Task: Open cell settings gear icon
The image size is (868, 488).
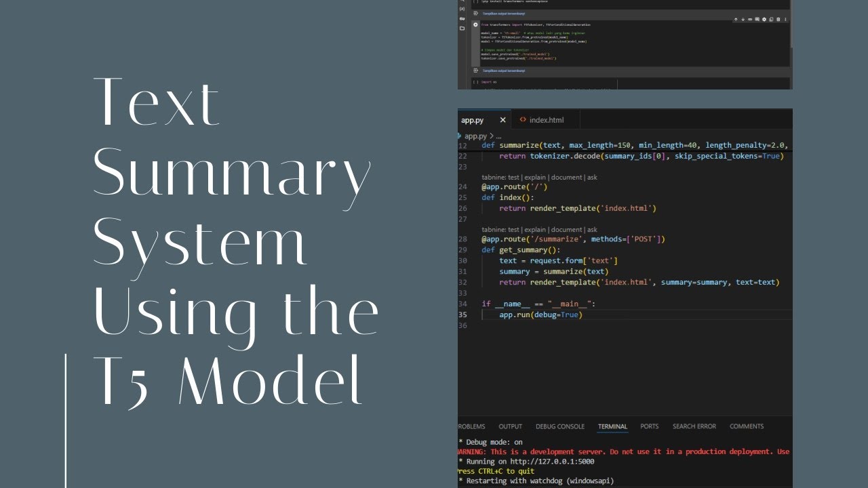Action: (764, 20)
